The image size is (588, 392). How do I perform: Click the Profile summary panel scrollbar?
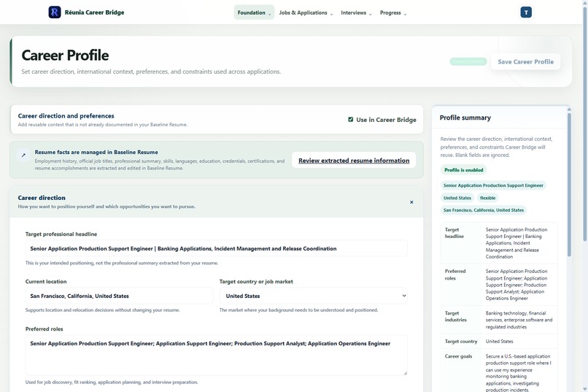coord(569,184)
